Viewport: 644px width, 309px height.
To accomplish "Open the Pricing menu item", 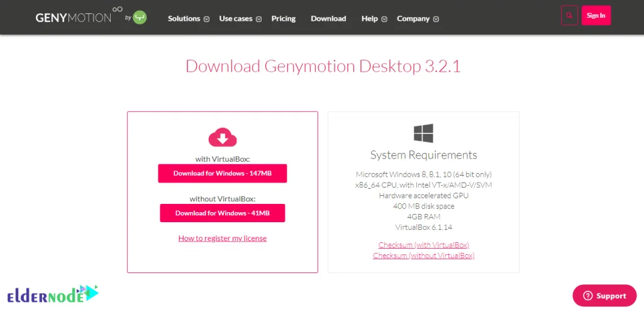I will coord(283,18).
